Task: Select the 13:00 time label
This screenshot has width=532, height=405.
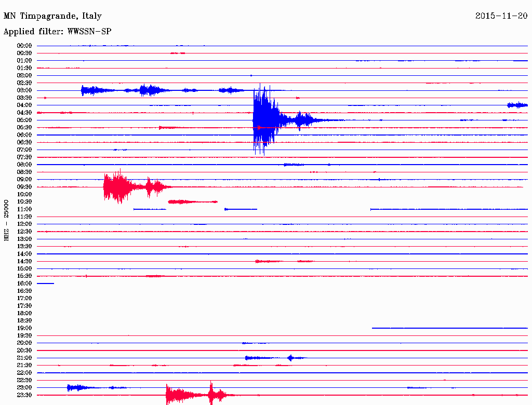Action: click(24, 239)
